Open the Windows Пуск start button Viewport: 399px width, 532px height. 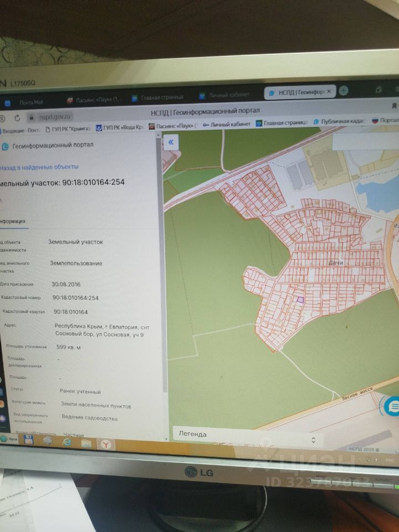click(9, 439)
